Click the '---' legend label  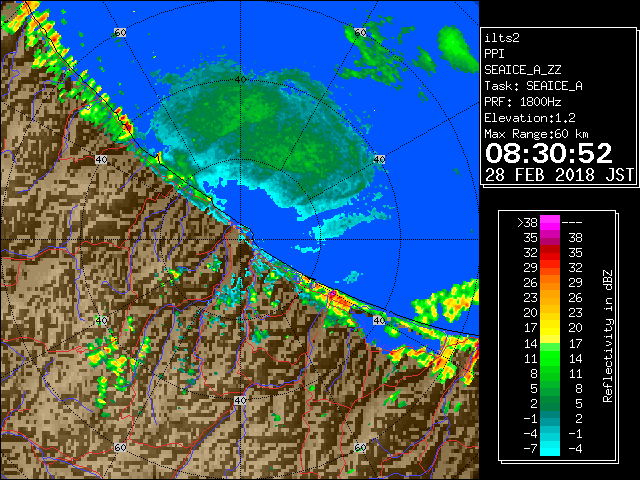572,223
